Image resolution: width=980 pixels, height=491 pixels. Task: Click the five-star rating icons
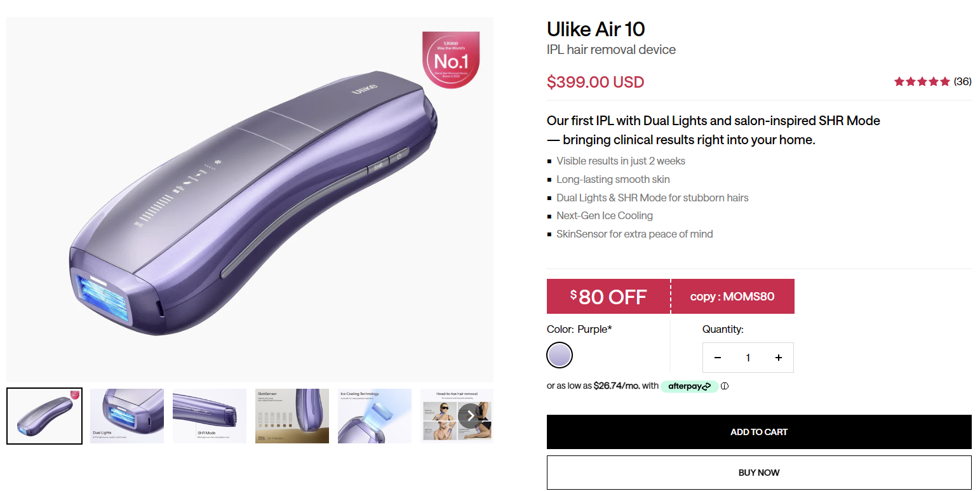pos(922,81)
